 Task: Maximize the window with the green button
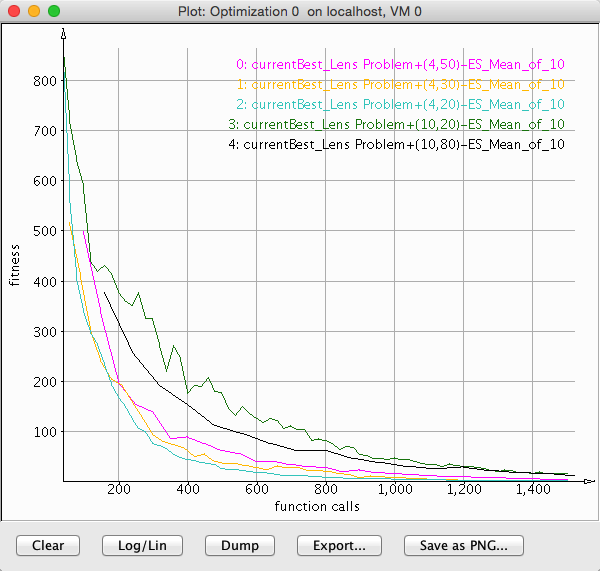coord(54,10)
